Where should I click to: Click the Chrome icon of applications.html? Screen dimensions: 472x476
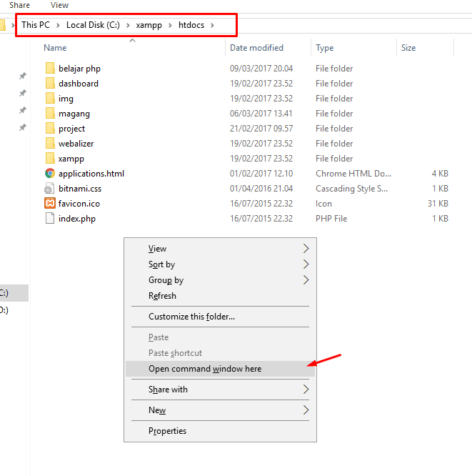50,174
